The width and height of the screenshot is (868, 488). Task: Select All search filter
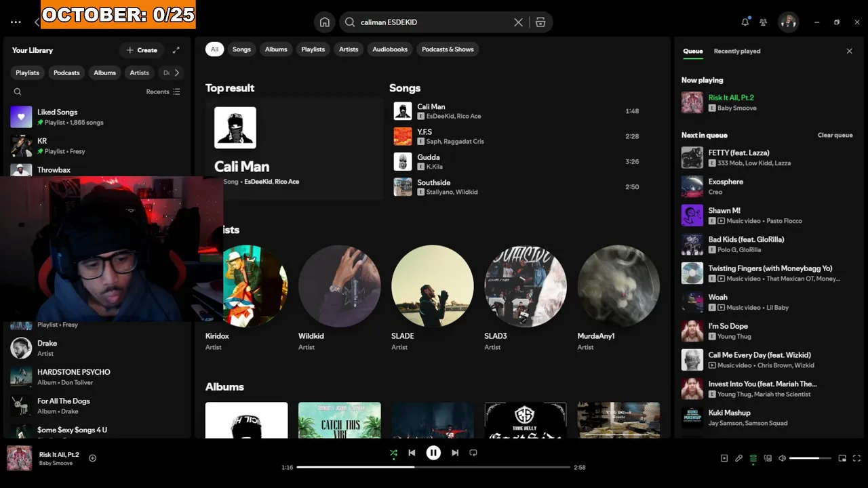(x=214, y=49)
